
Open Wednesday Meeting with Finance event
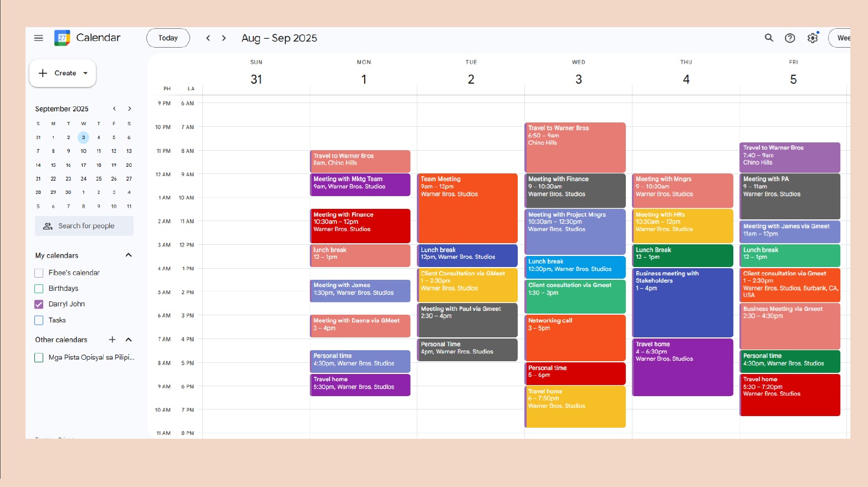click(x=575, y=191)
